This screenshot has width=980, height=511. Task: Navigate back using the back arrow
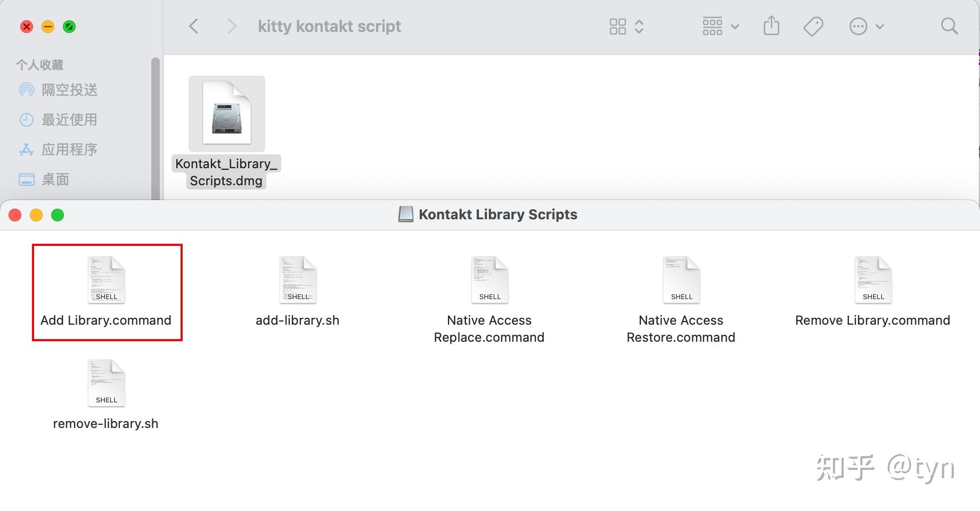point(193,26)
